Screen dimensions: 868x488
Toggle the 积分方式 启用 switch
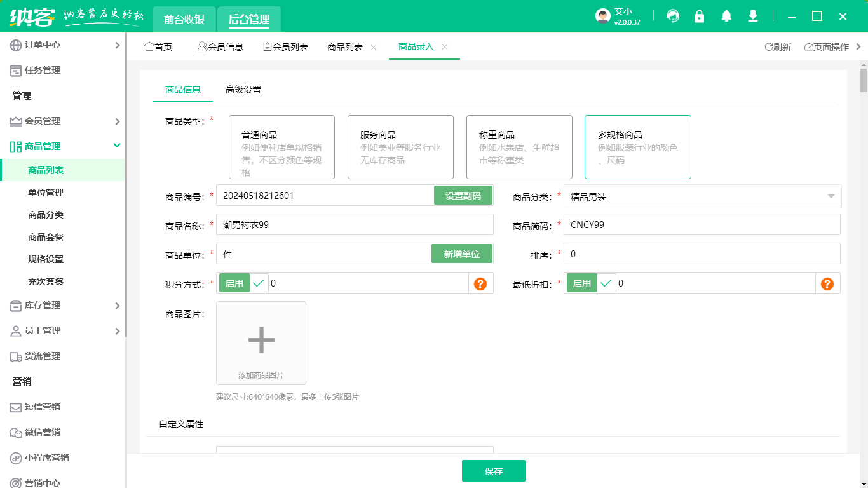[243, 283]
